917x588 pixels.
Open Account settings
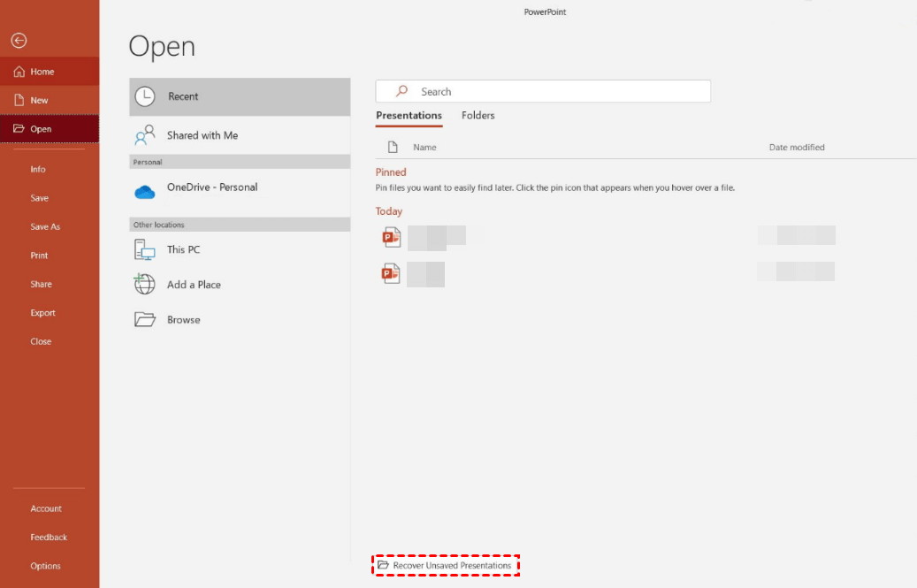point(46,508)
